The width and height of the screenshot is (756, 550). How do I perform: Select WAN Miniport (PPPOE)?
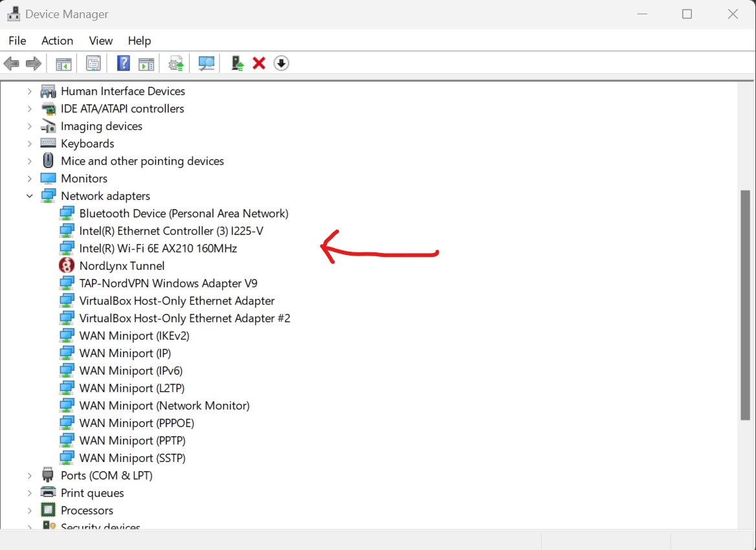[137, 423]
